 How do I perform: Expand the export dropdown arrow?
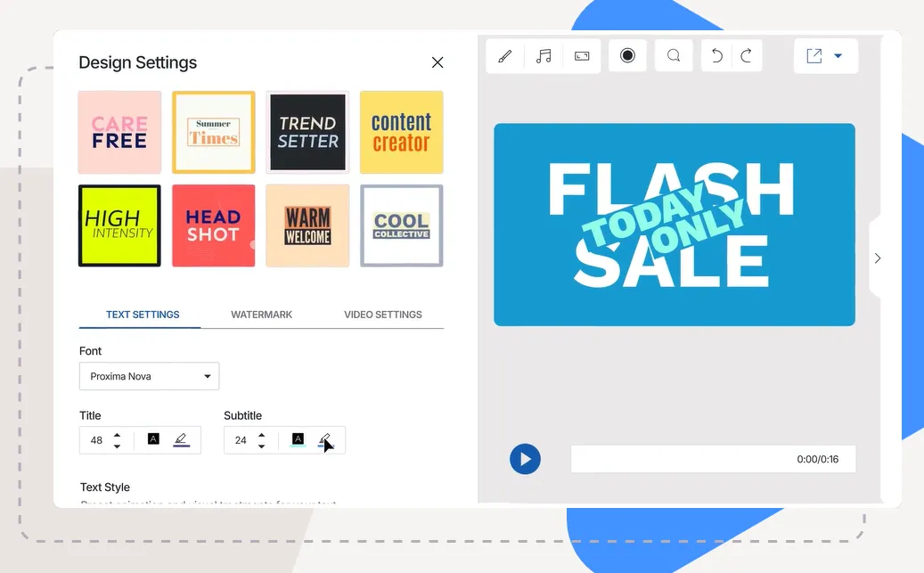[838, 56]
